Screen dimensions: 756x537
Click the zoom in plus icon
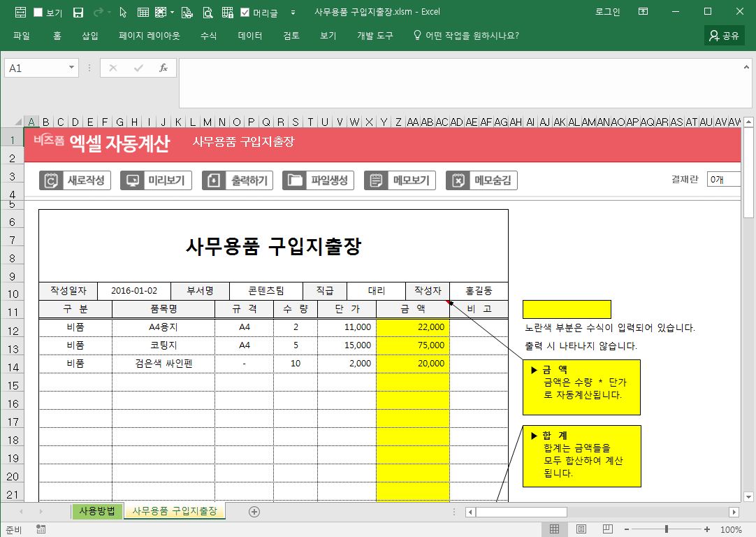[707, 529]
